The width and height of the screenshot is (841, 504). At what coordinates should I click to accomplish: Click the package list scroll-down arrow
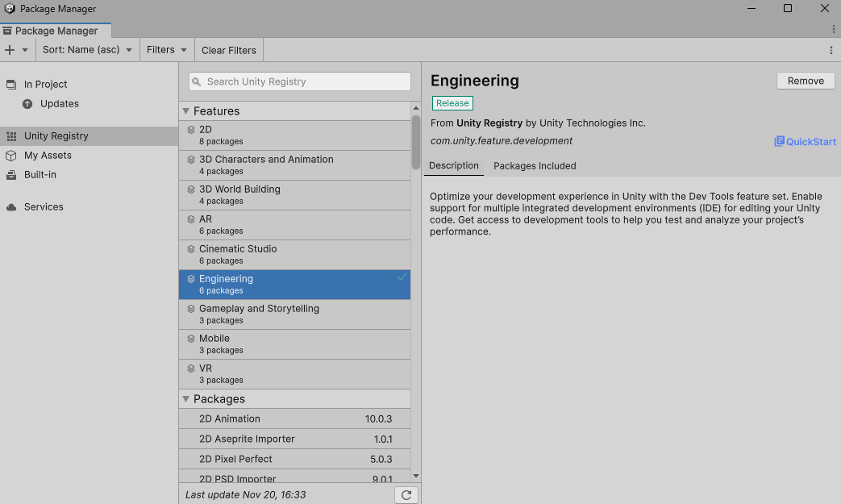click(x=416, y=476)
